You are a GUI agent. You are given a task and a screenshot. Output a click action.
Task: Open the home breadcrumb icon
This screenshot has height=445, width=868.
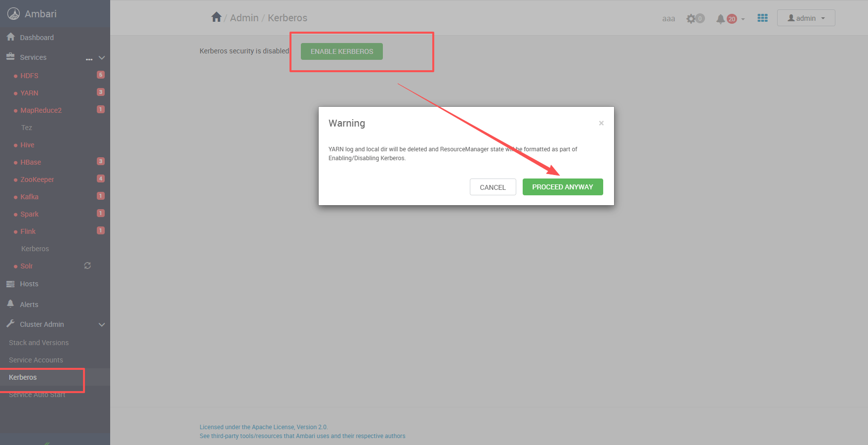point(216,17)
